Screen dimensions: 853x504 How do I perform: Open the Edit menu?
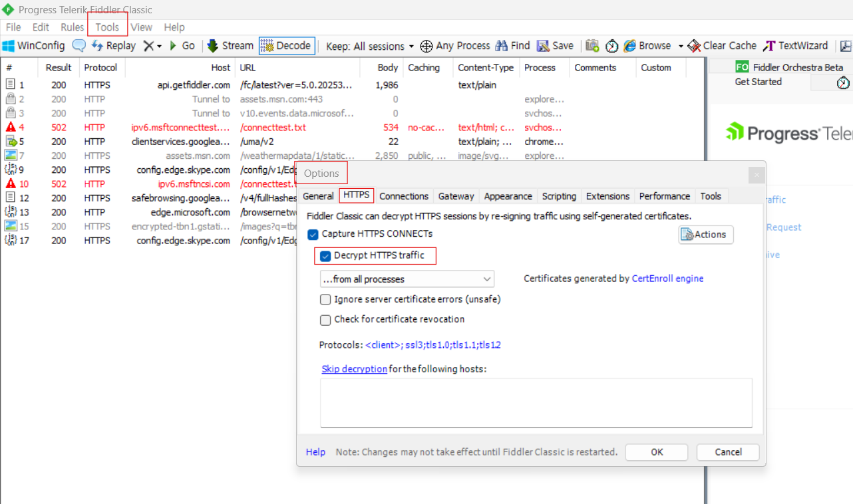pos(41,27)
